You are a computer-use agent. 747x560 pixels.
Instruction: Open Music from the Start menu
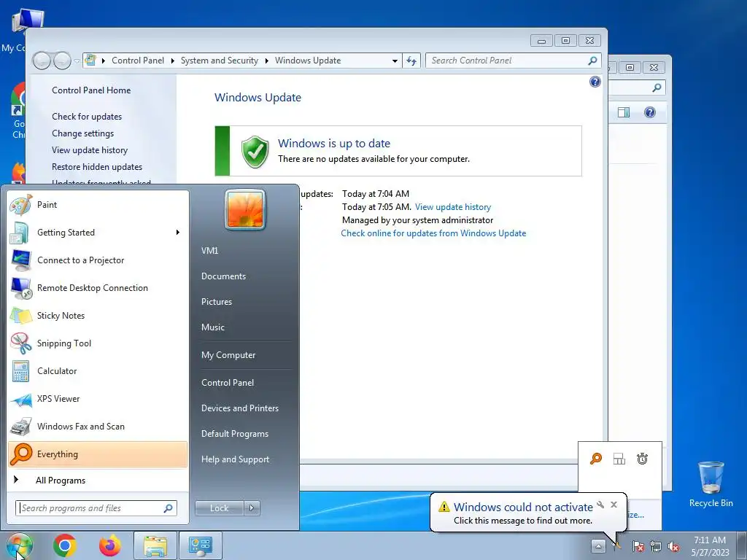tap(212, 327)
